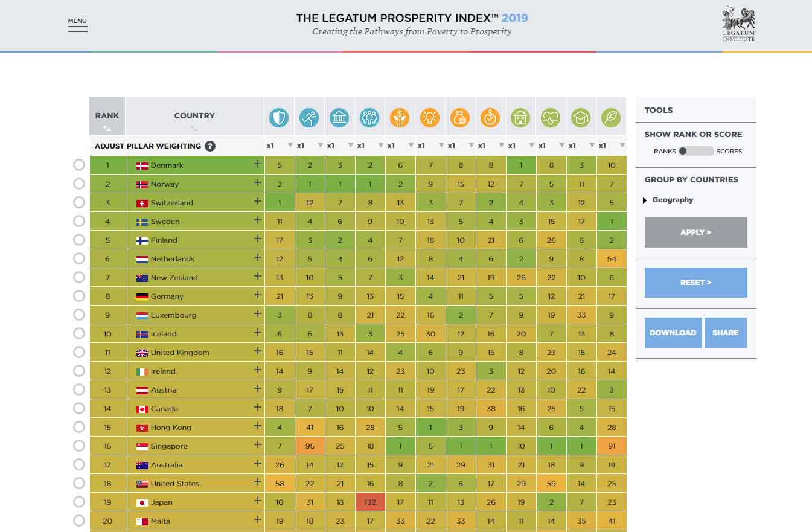Choose the Health heart pillar icon
This screenshot has height=532, width=812.
(551, 117)
